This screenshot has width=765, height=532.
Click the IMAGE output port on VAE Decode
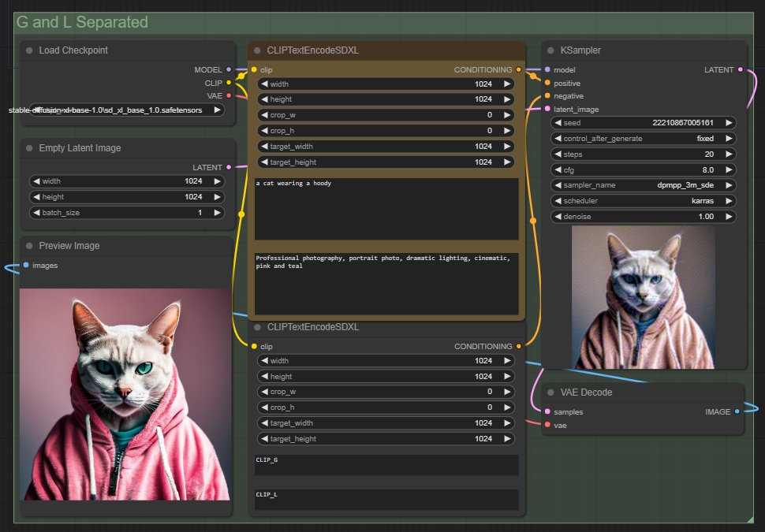pyautogui.click(x=737, y=411)
